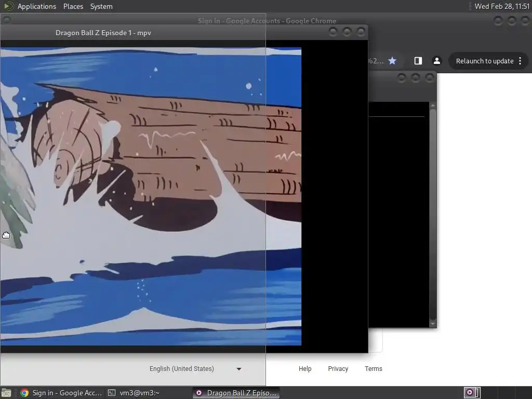Viewport: 532px width, 399px height.
Task: Open the Privacy link
Action: pyautogui.click(x=338, y=369)
